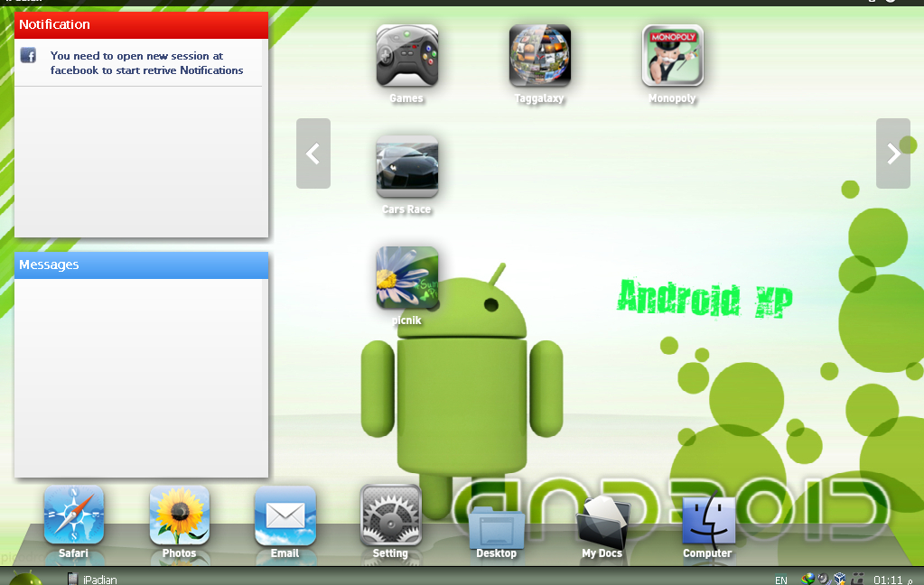Click the EN language indicator
Screen dimensions: 924x585
click(780, 580)
